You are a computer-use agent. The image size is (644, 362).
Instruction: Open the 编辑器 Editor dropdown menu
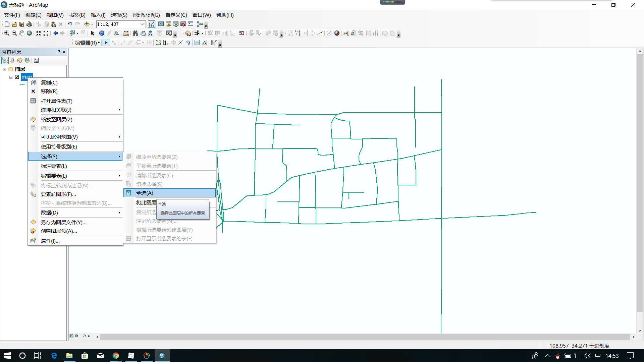coord(87,43)
